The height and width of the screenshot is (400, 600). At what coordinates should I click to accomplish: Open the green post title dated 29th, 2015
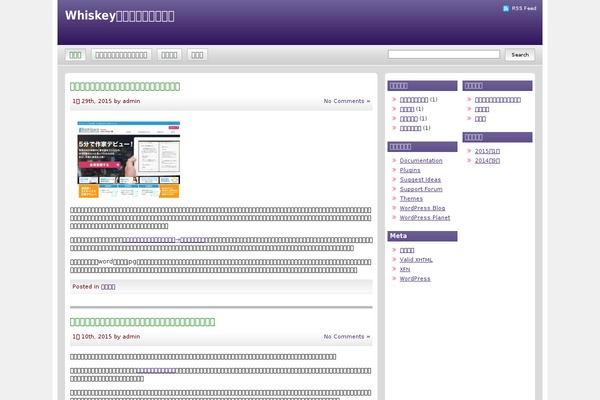[125, 87]
